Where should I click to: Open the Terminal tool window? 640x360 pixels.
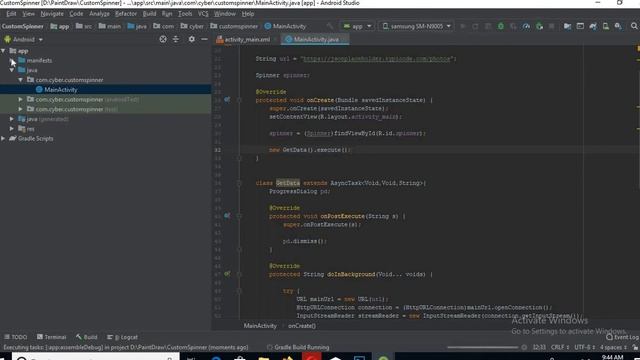point(51,337)
